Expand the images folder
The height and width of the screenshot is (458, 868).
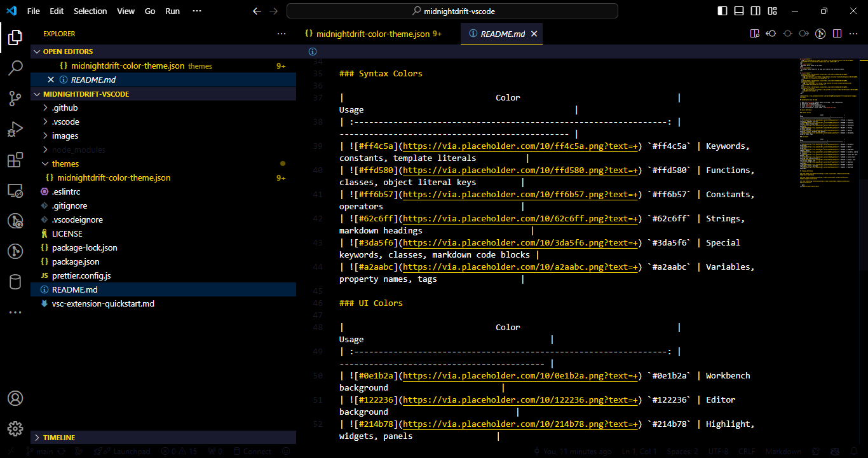pyautogui.click(x=163, y=135)
